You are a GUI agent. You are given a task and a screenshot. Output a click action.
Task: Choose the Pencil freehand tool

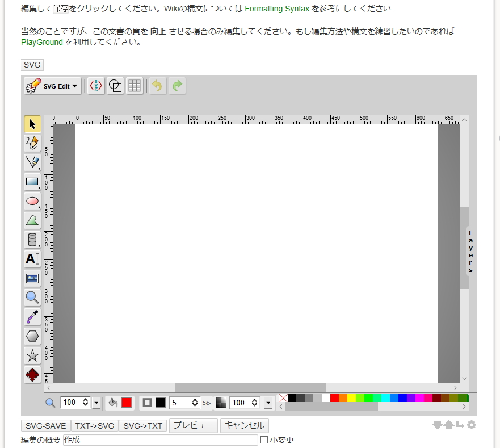coord(32,143)
